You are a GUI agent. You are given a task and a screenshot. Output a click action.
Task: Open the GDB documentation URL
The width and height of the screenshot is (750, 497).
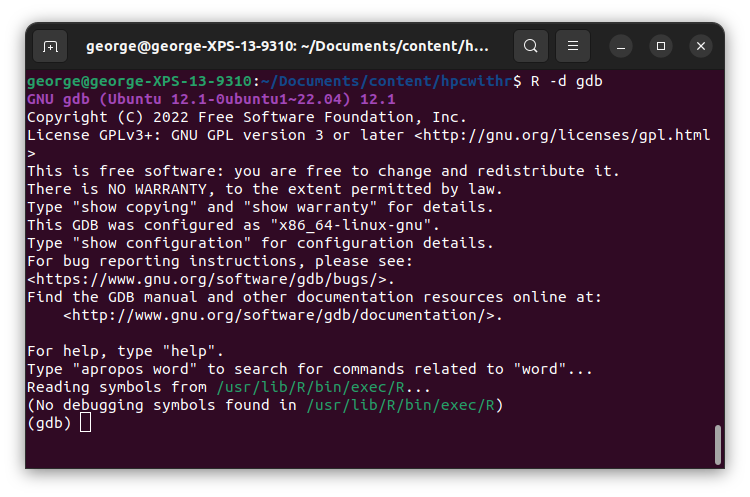282,315
